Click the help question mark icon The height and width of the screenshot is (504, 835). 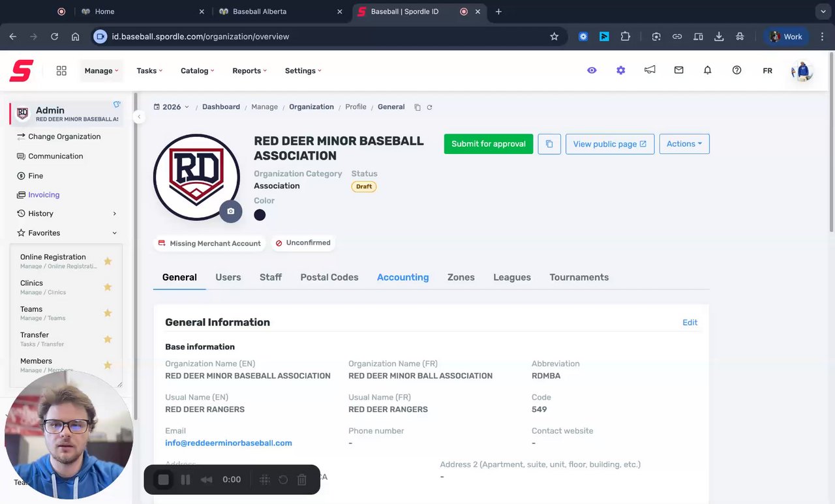click(x=736, y=70)
